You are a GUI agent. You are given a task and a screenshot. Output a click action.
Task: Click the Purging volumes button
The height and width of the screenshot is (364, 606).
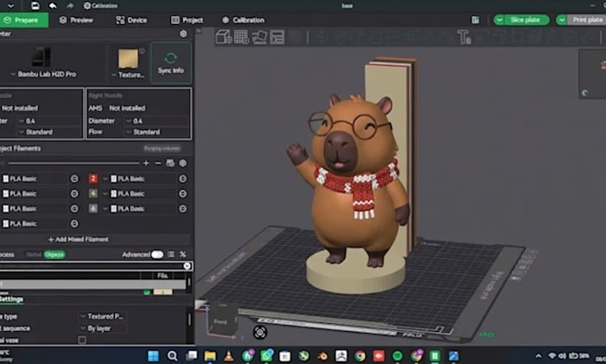pos(162,149)
